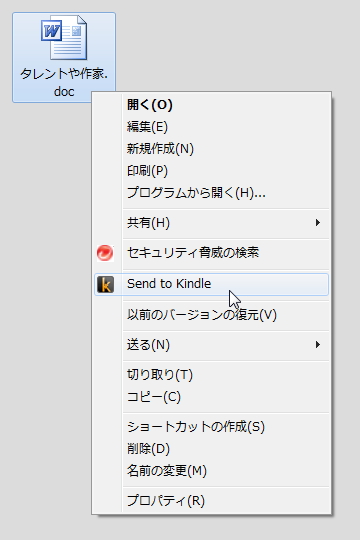The width and height of the screenshot is (360, 540).
Task: Open the 送る(N) submenu
Action: click(x=211, y=345)
